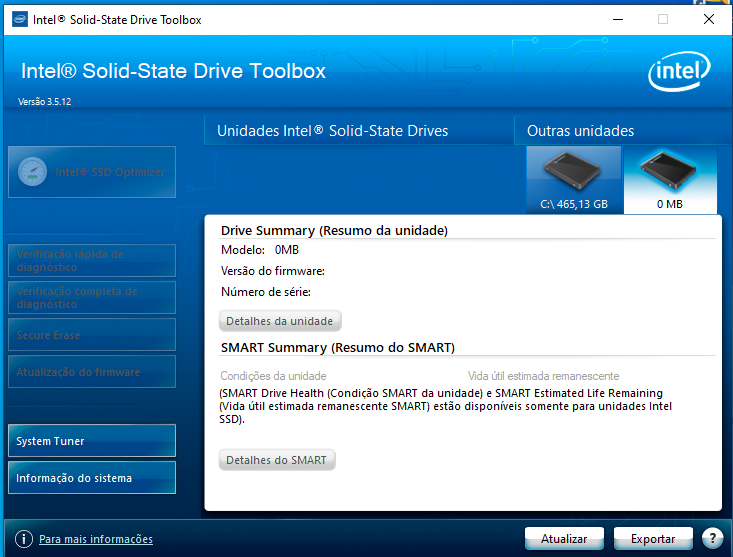
Task: Run Verificação rápida de diagnóstico
Action: click(x=92, y=260)
